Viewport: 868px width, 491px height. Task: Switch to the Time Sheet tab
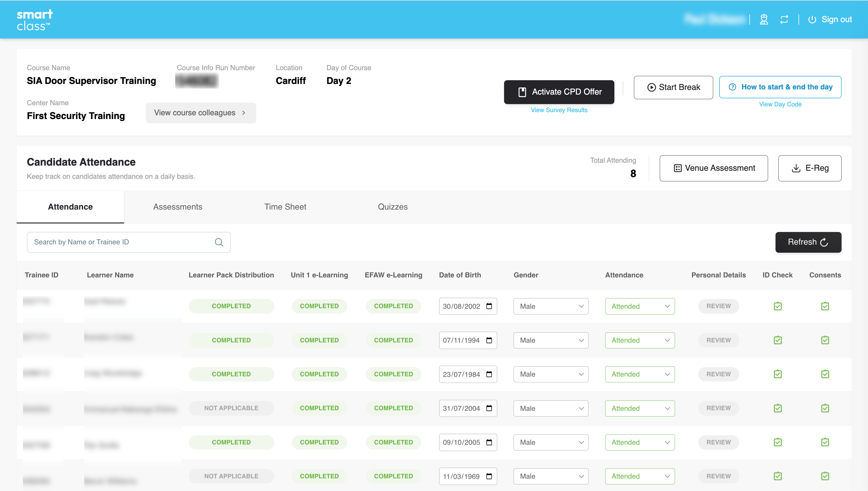coord(285,207)
